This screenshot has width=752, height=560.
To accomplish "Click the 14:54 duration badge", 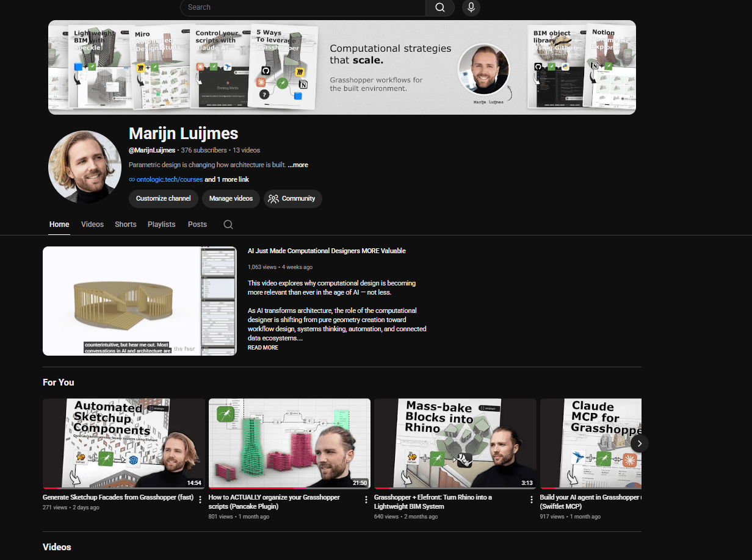I will (x=194, y=483).
